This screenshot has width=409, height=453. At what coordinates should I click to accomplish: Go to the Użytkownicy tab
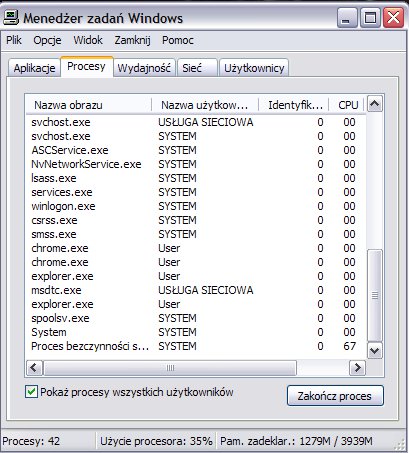point(254,68)
